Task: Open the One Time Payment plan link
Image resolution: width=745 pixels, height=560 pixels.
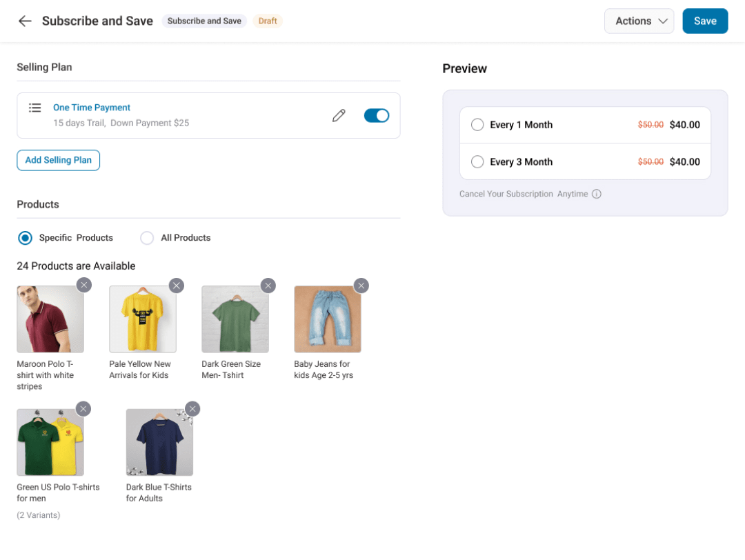Action: click(x=91, y=108)
